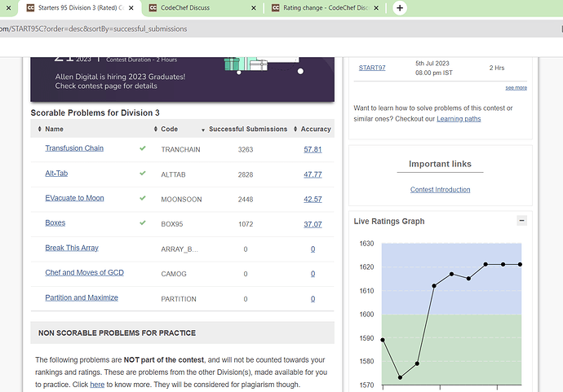This screenshot has height=392, width=563.
Task: Close the leftmost partially visible tab
Action: 9,8
